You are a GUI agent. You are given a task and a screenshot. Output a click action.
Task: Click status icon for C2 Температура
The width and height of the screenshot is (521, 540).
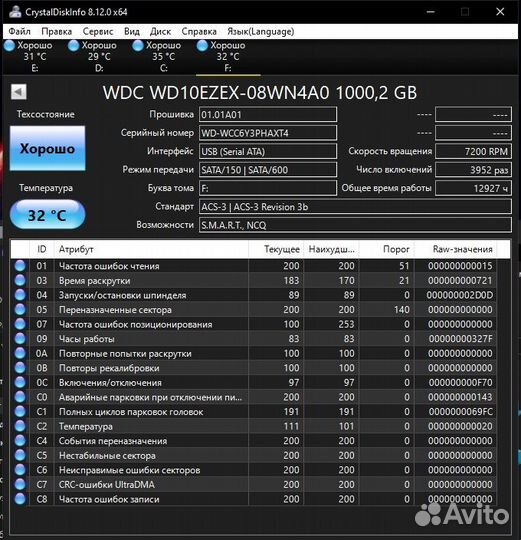(x=20, y=426)
